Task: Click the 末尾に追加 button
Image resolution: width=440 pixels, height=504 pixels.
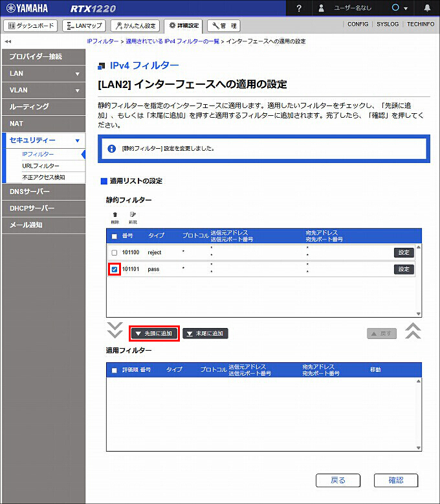Action: point(205,334)
